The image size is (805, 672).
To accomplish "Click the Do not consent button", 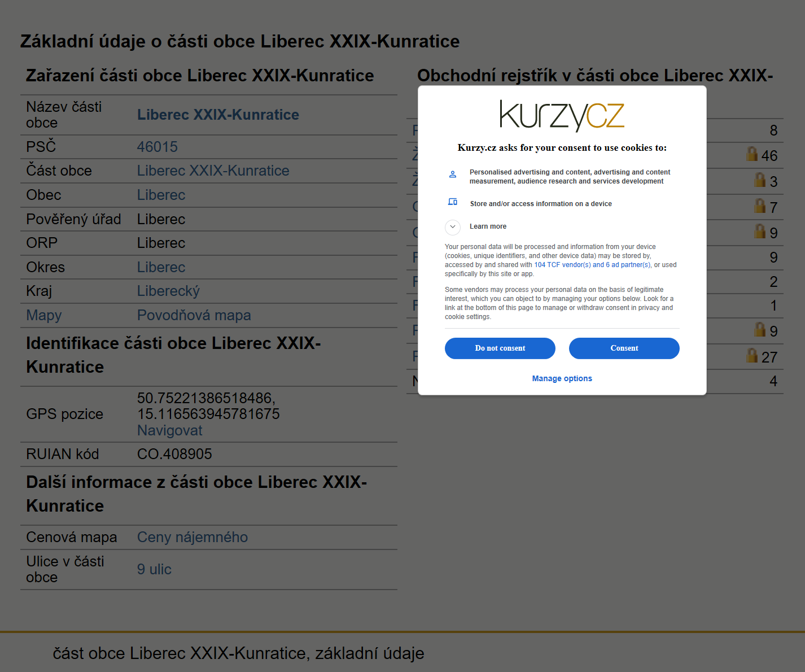I will [x=500, y=348].
